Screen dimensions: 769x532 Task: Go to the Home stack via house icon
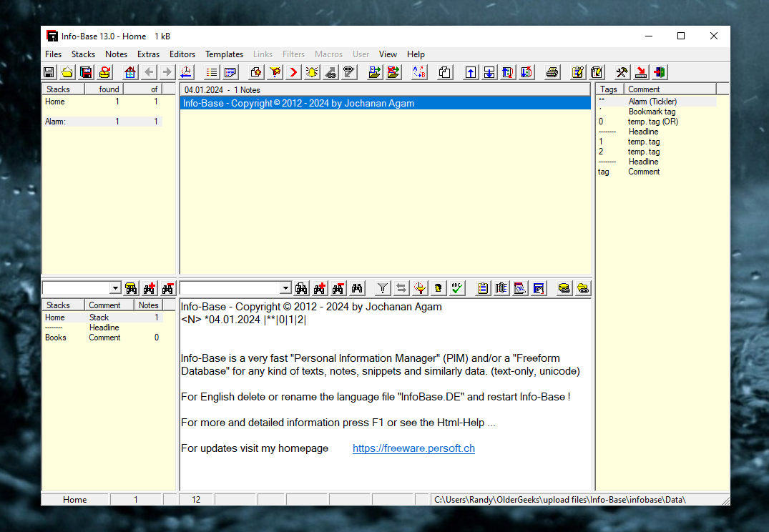coord(130,72)
